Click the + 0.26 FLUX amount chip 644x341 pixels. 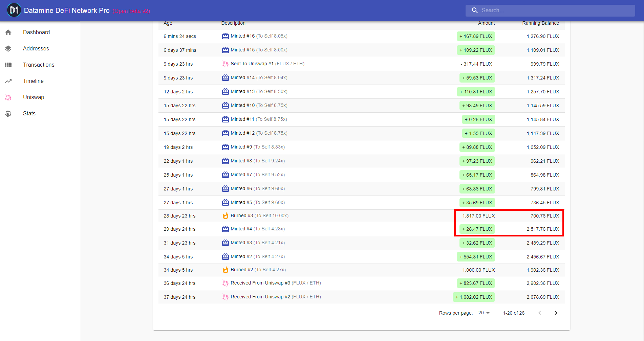click(478, 119)
